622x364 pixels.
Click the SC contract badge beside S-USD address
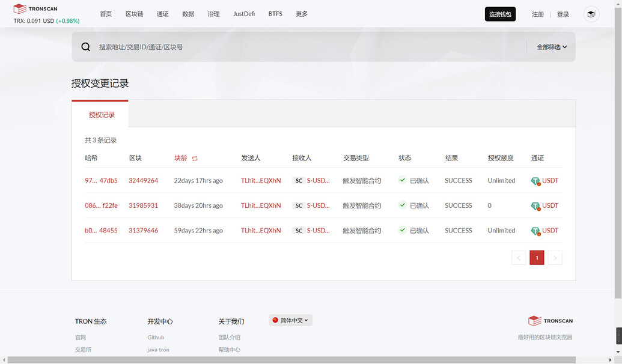click(x=299, y=180)
